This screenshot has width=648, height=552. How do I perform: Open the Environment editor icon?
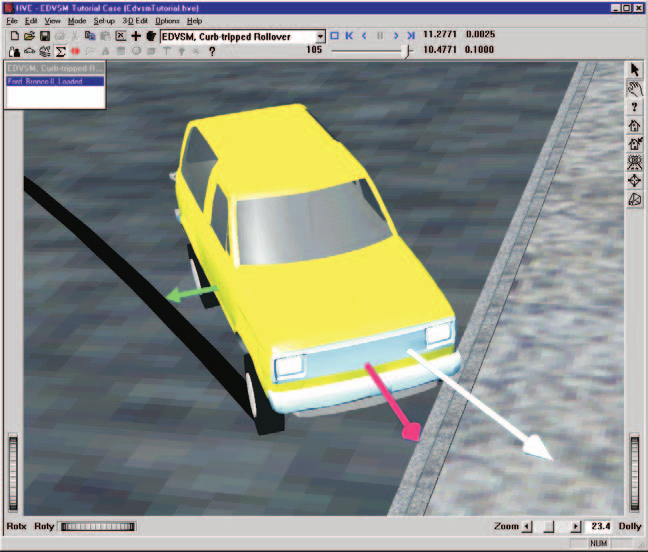click(x=45, y=51)
